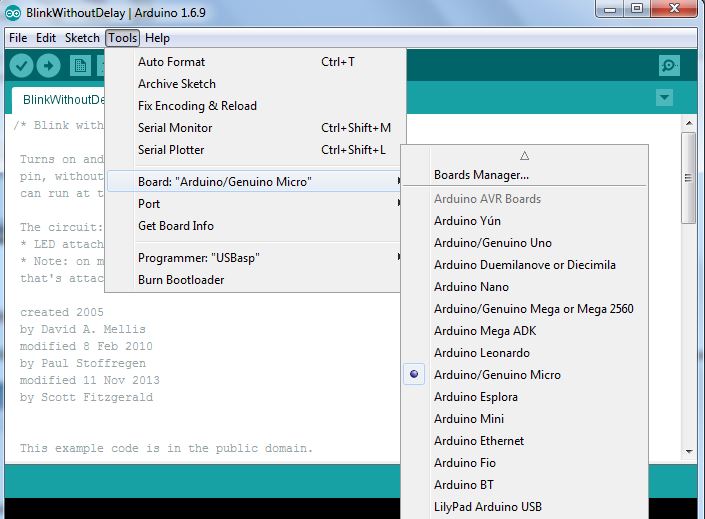Select Arduino Leonardo board
The height and width of the screenshot is (519, 705).
(525, 353)
